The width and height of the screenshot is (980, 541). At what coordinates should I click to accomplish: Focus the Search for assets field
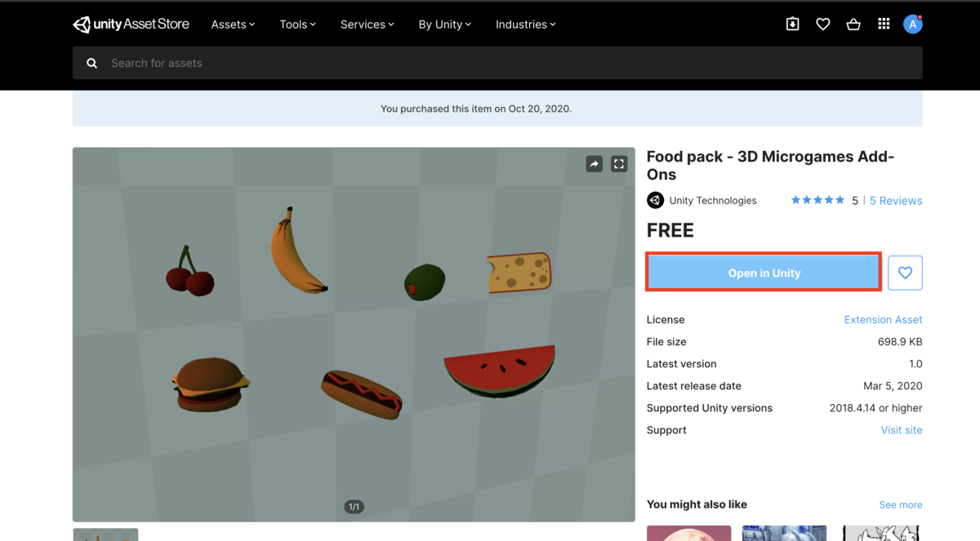click(x=497, y=63)
